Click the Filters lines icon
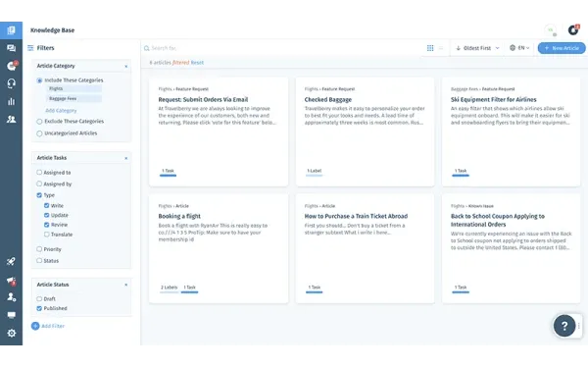 (30, 48)
